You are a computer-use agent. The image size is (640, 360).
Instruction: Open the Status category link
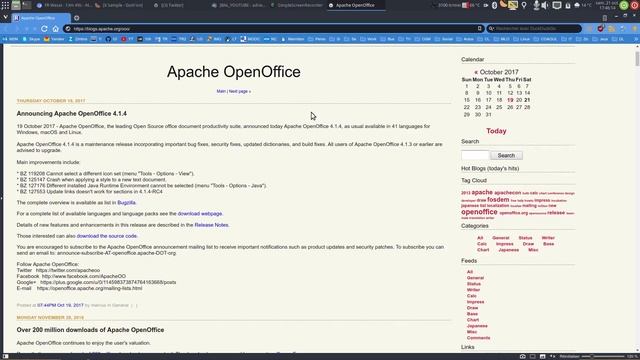pos(525,238)
